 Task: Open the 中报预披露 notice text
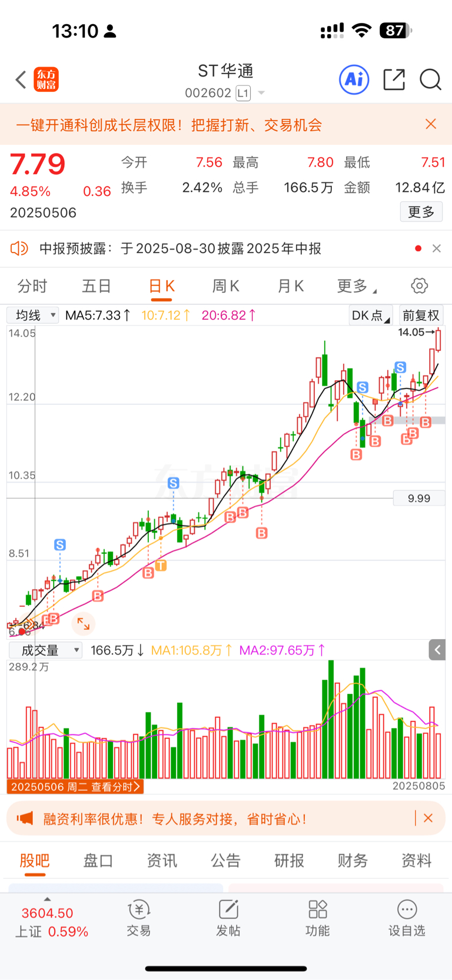tap(180, 248)
